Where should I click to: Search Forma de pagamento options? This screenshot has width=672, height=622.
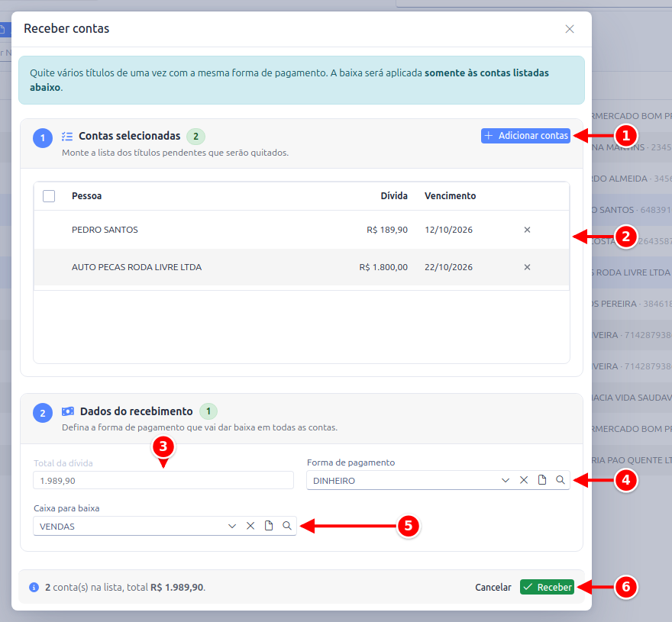click(x=561, y=480)
